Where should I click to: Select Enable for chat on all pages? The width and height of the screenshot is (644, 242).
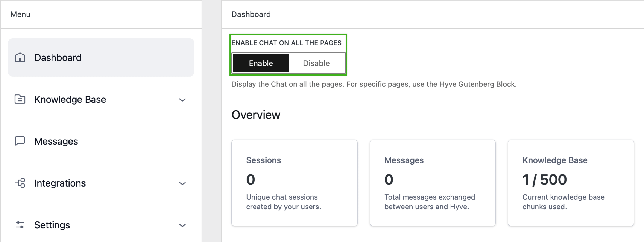pyautogui.click(x=261, y=63)
